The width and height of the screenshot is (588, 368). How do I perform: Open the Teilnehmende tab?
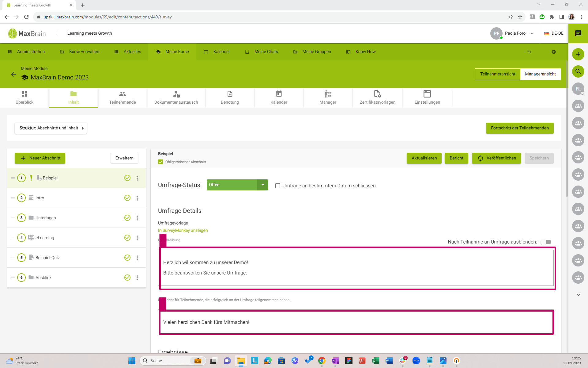tap(123, 98)
